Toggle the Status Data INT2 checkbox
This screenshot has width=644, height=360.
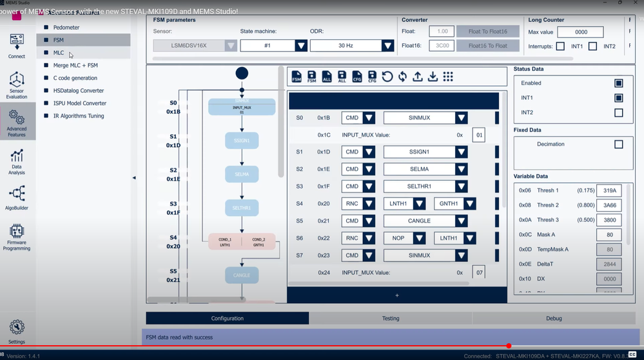[618, 113]
